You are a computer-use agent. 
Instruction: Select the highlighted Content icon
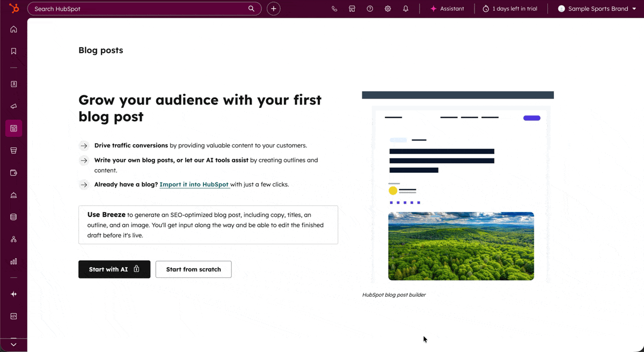[x=13, y=128]
